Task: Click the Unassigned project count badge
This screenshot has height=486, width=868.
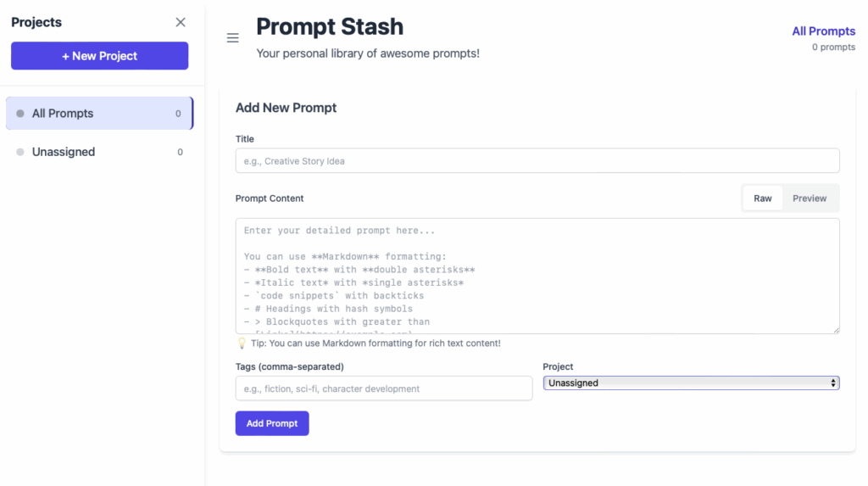Action: click(180, 153)
